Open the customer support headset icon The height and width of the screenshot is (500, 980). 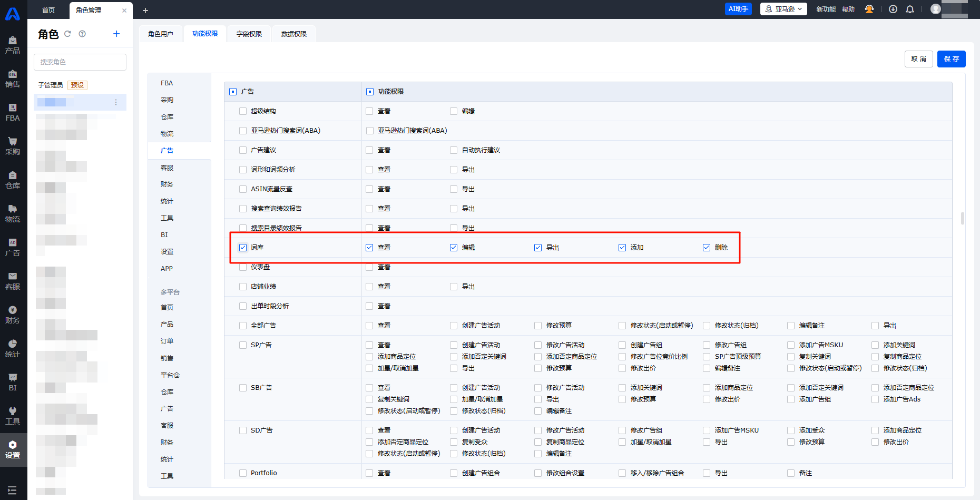coord(869,9)
